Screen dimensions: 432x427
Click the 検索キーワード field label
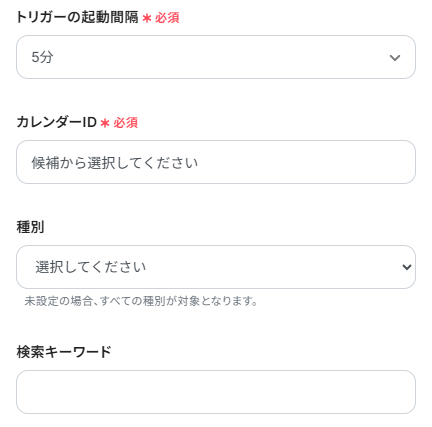64,352
